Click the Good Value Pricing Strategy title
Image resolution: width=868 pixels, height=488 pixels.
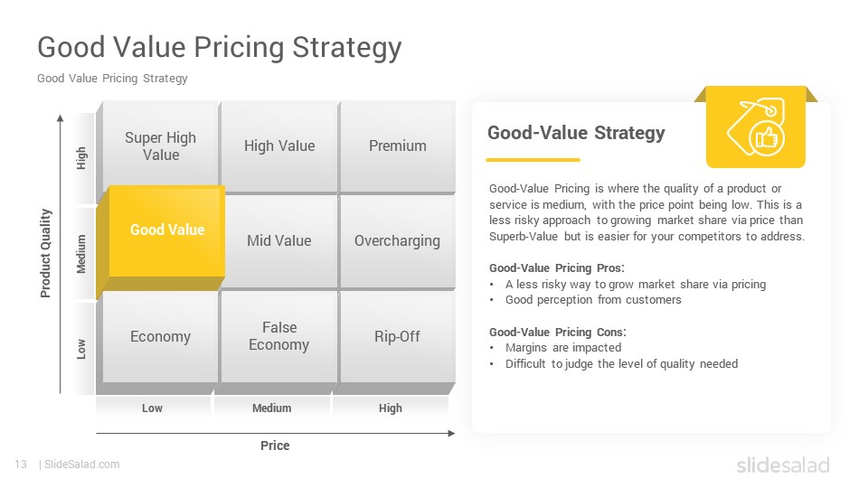[220, 47]
